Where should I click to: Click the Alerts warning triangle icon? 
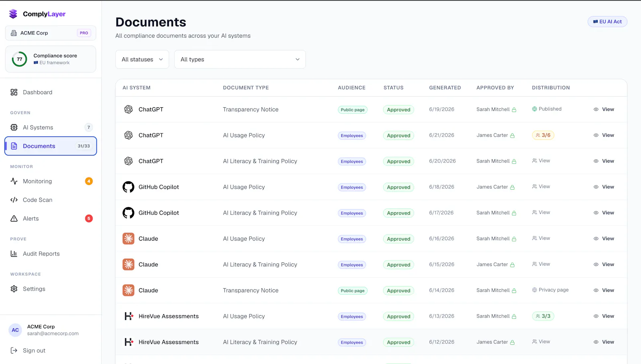click(x=14, y=219)
